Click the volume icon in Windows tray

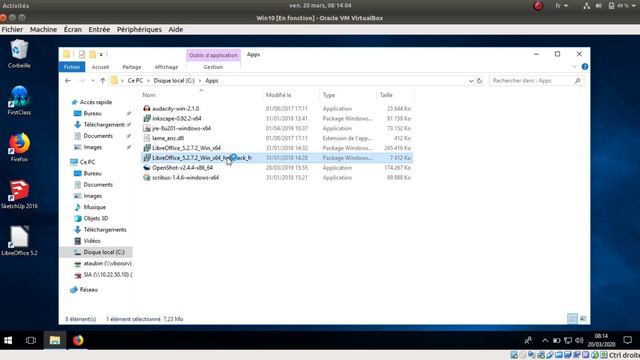579,340
